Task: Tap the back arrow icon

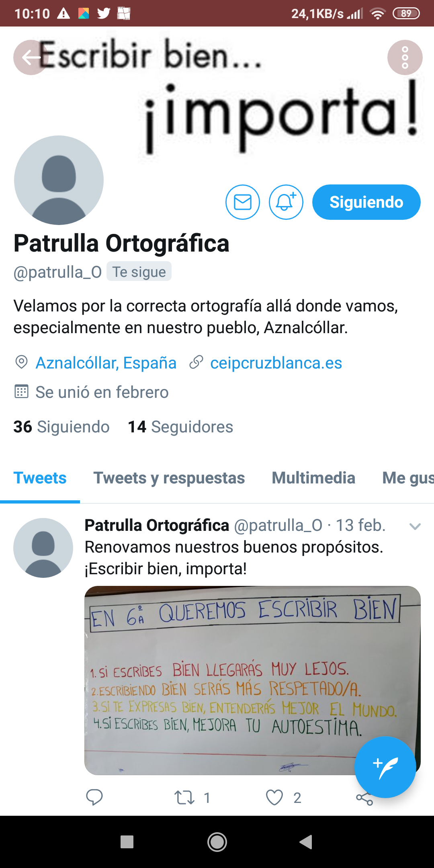Action: pos(31,57)
